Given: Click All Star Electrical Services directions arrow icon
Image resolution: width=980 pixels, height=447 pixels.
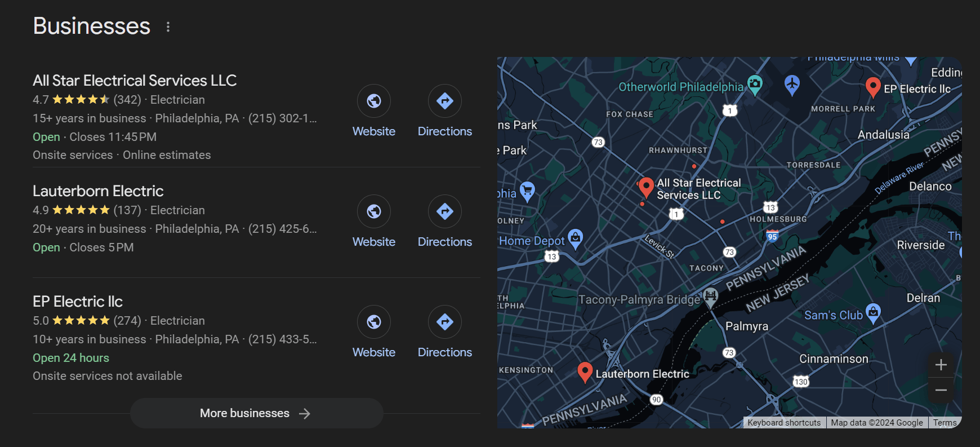Looking at the screenshot, I should 445,101.
